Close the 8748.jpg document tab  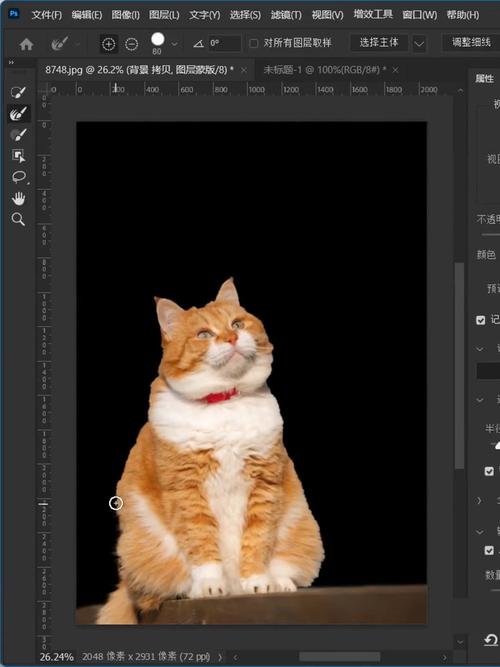point(244,70)
